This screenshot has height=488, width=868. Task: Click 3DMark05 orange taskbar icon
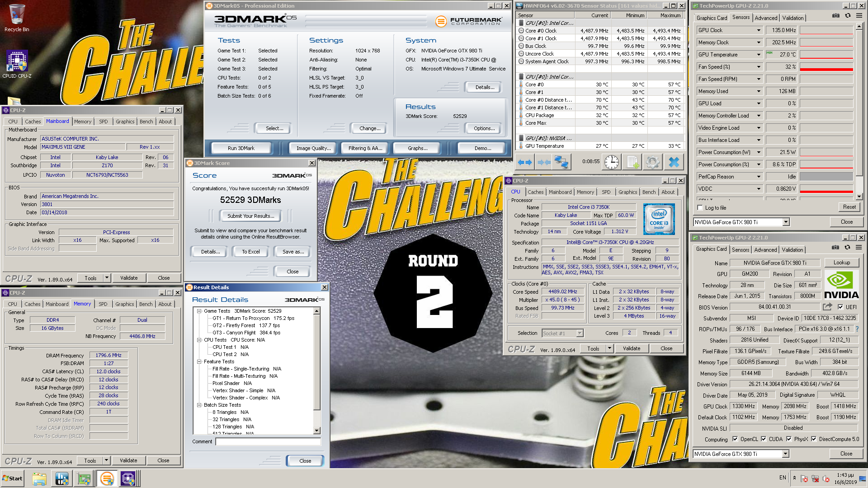[x=107, y=479]
